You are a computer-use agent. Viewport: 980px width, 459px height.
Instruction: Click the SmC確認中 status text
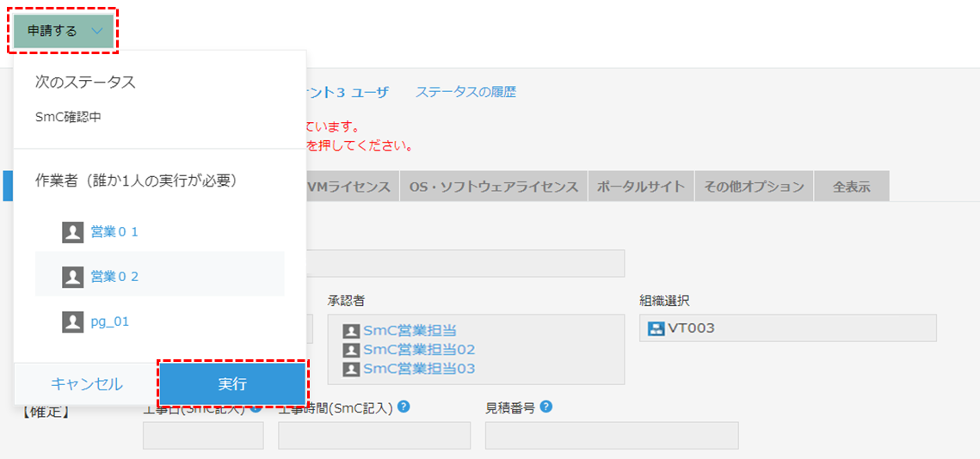pos(68,117)
